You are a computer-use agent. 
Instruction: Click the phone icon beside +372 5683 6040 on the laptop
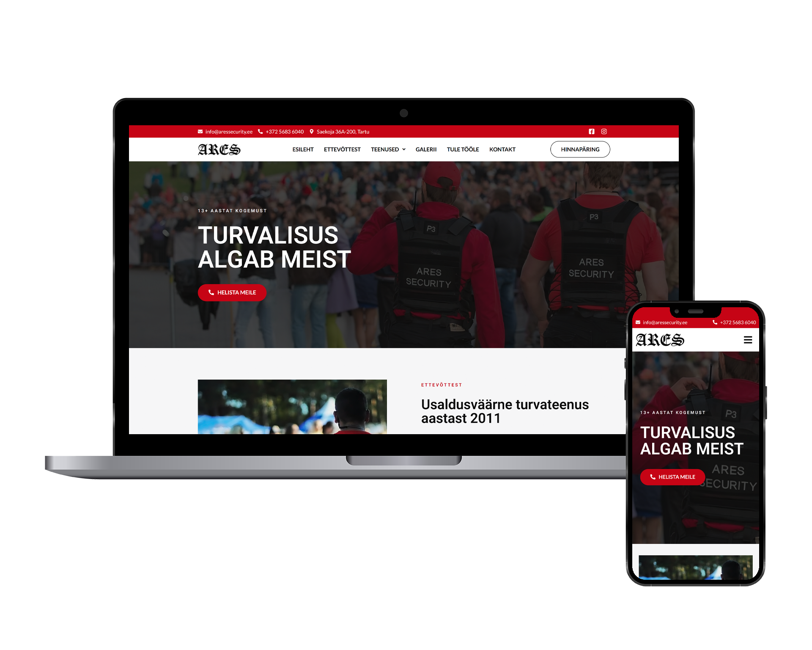click(261, 132)
